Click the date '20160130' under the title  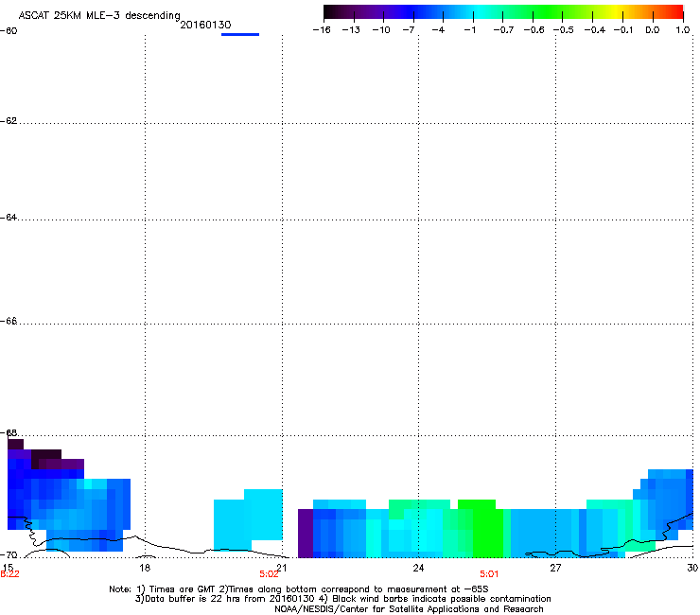[x=205, y=25]
